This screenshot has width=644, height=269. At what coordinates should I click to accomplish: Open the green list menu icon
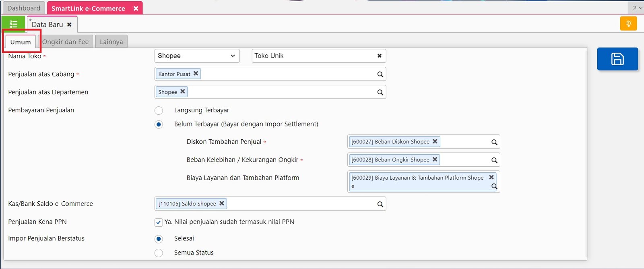[x=13, y=24]
